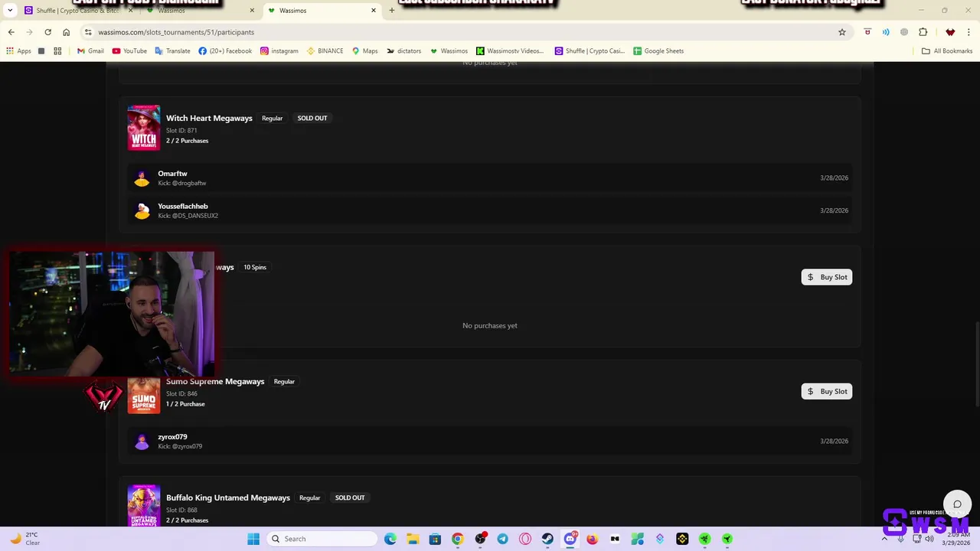The height and width of the screenshot is (551, 980).
Task: Open a new browser tab
Action: (x=392, y=11)
